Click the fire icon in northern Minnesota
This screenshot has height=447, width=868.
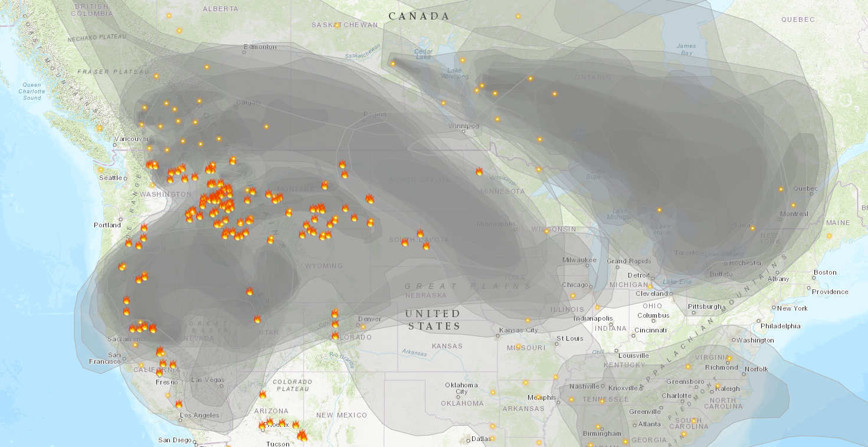(479, 172)
